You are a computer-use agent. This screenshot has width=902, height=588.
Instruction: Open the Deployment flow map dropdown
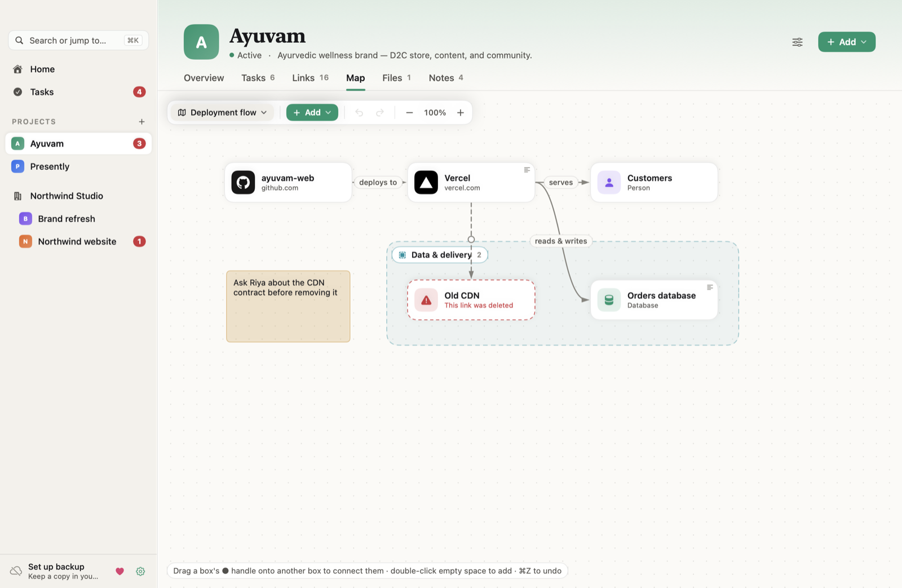click(222, 113)
